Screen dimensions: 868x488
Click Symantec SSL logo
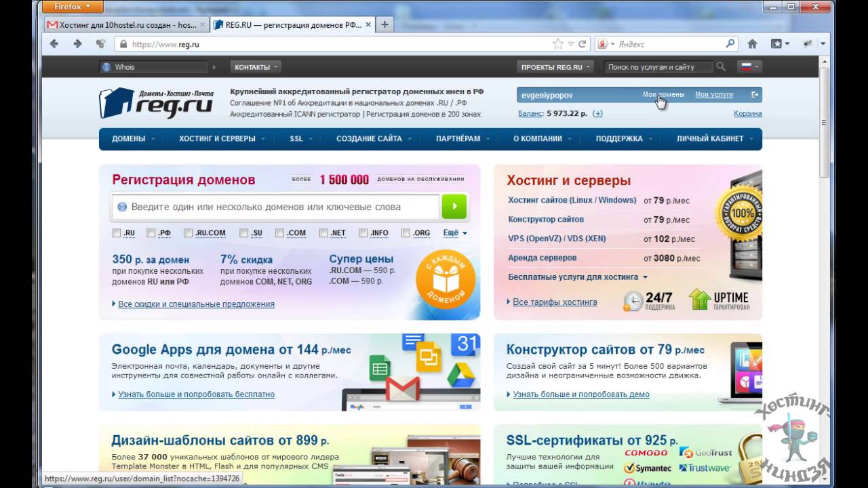[647, 468]
